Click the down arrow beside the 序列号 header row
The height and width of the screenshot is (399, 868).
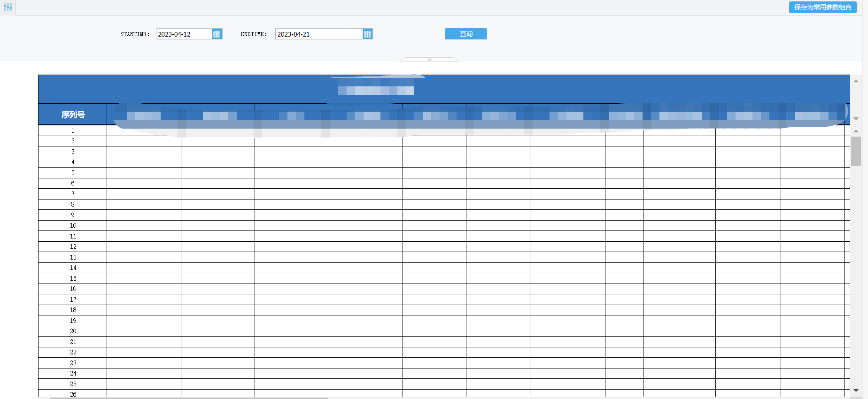pos(856,119)
